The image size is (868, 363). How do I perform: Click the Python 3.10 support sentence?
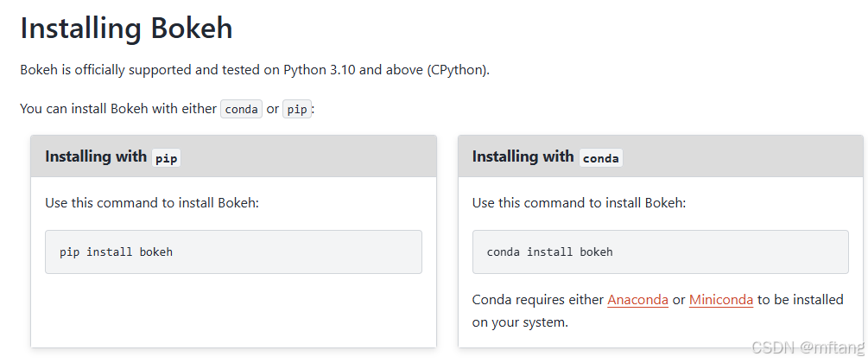coord(255,70)
